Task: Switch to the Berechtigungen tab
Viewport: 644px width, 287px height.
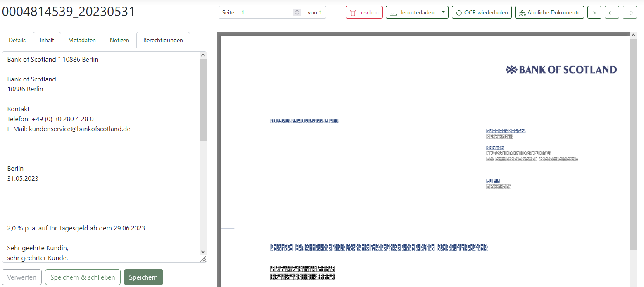Action: pos(163,40)
